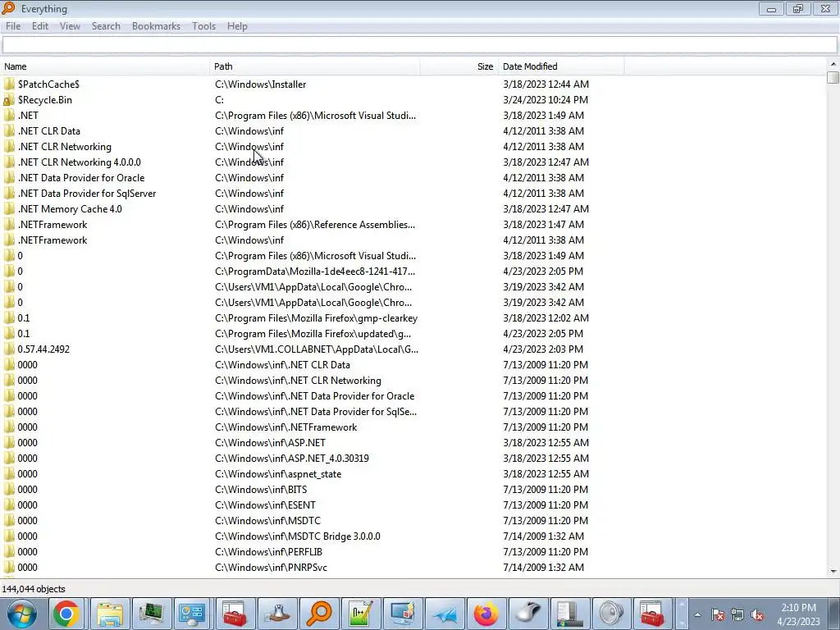The width and height of the screenshot is (840, 630).
Task: Open the File menu
Action: [x=13, y=26]
